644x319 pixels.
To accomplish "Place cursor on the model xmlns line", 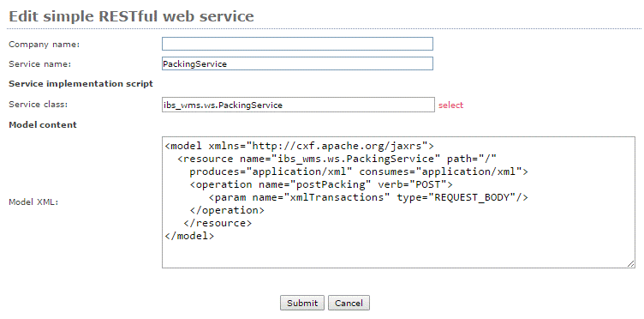I will [300, 146].
